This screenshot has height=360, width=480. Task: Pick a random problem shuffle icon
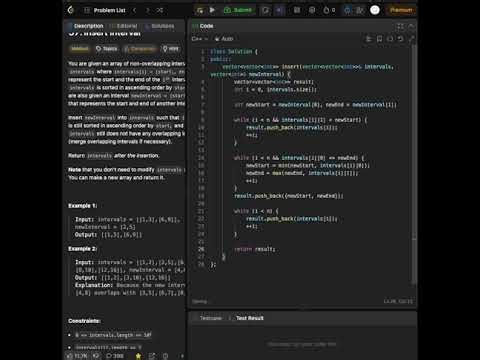click(160, 10)
